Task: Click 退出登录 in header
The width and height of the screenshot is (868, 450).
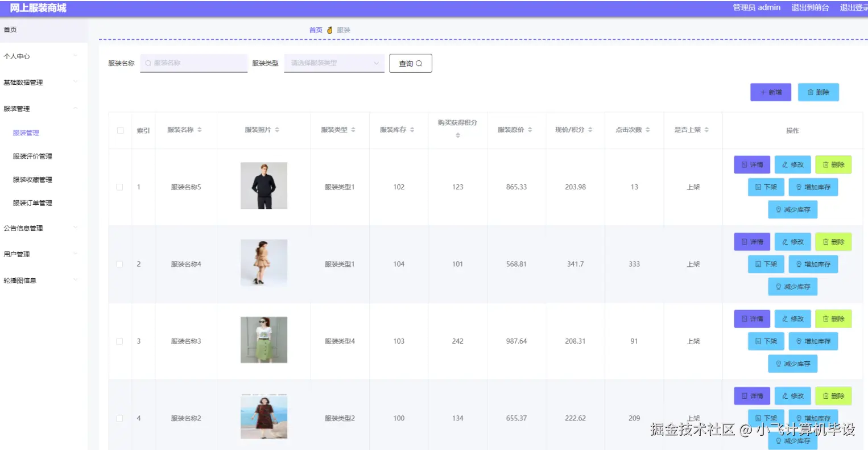Action: [854, 7]
